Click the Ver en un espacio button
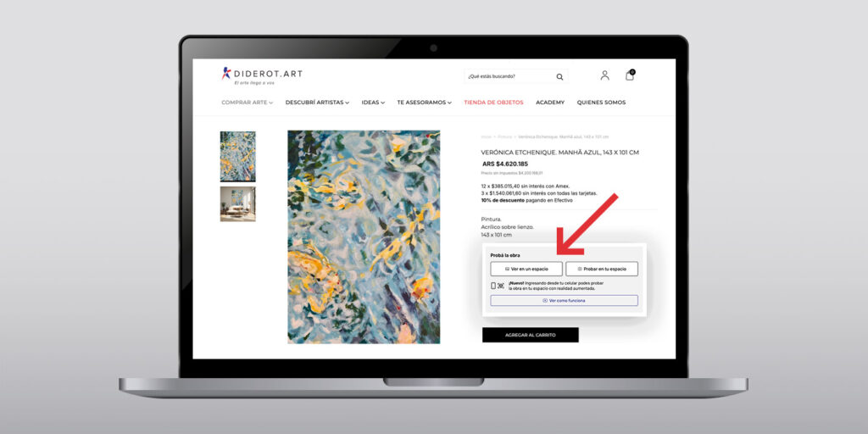868x434 pixels. pyautogui.click(x=526, y=269)
